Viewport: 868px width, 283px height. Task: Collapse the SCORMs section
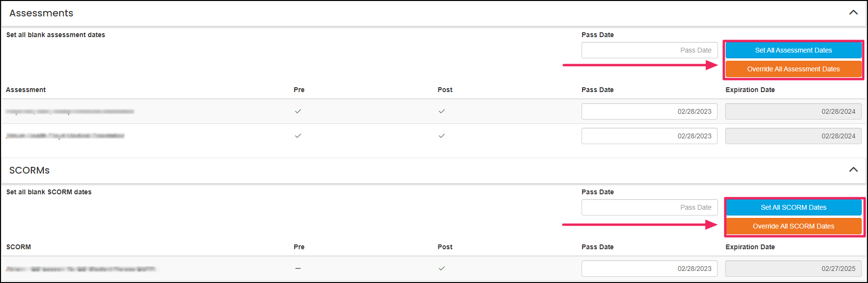[854, 170]
